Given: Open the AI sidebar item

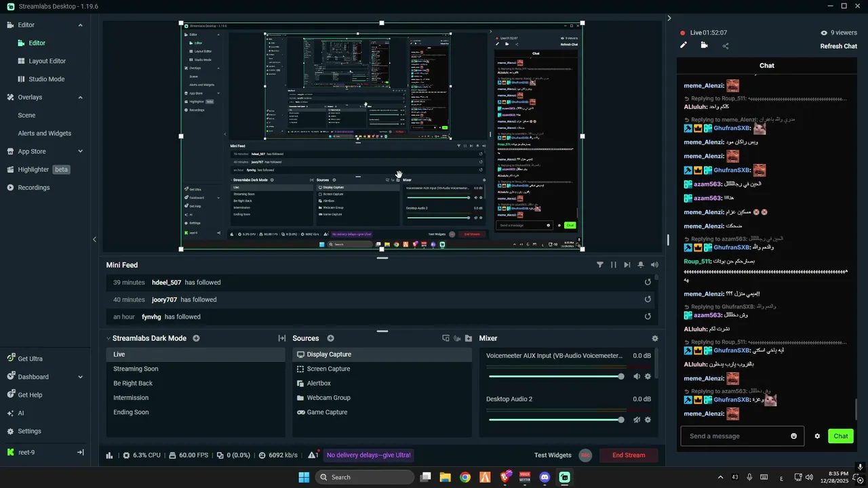Looking at the screenshot, I should pos(15,413).
